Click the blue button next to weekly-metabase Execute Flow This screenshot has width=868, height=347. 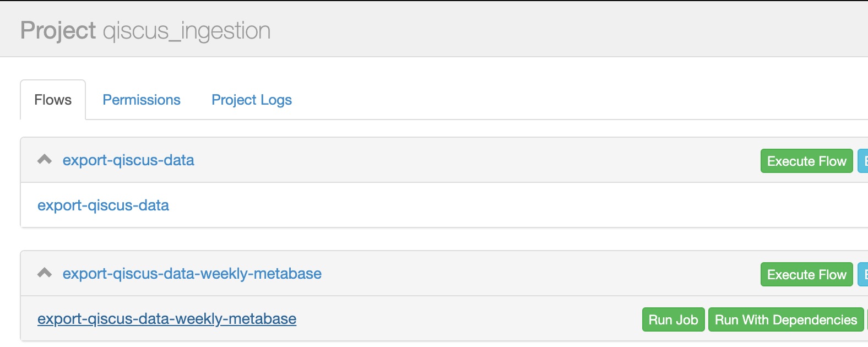[x=864, y=274]
